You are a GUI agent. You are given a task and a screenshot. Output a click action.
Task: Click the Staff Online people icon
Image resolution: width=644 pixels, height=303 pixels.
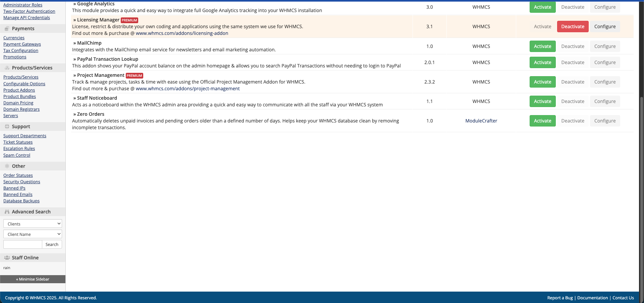[x=7, y=258]
